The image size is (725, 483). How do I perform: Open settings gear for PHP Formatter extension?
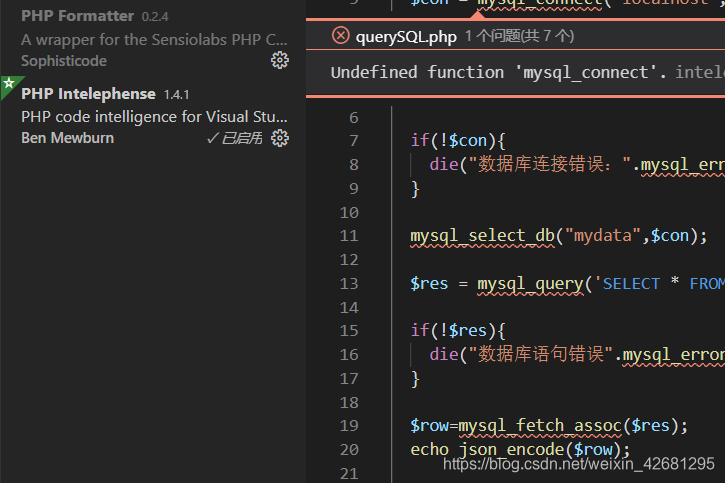[x=280, y=60]
